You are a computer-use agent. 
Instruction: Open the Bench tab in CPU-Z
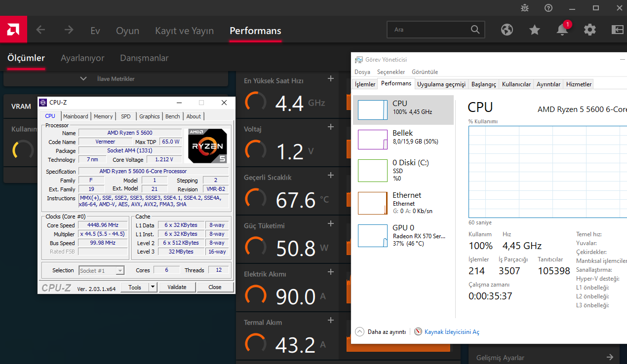click(173, 116)
